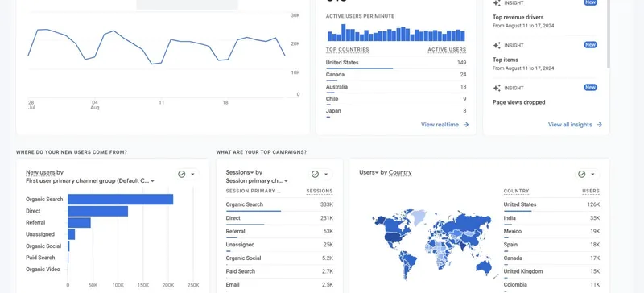Screen dimensions: 644x293
Task: Click the green check icon on New users card
Action: tap(182, 174)
